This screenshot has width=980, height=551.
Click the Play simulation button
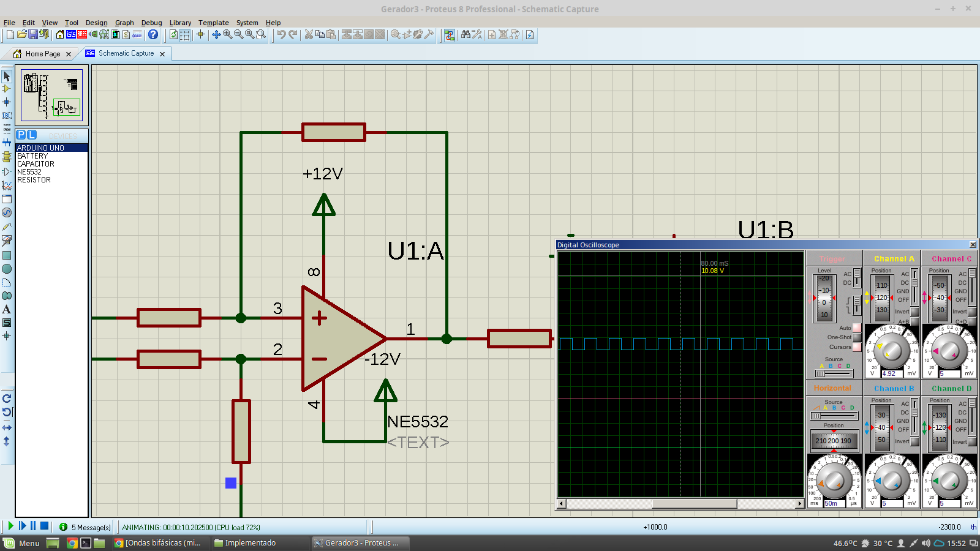click(10, 526)
